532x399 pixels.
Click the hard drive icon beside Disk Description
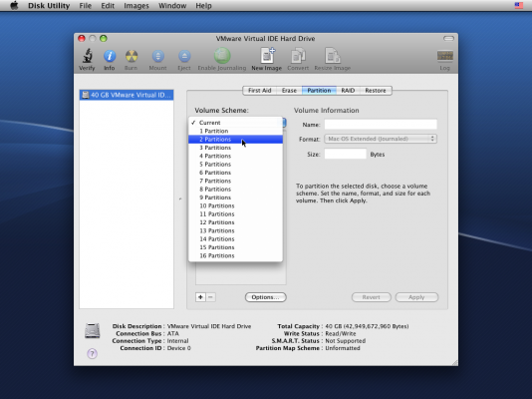[92, 330]
